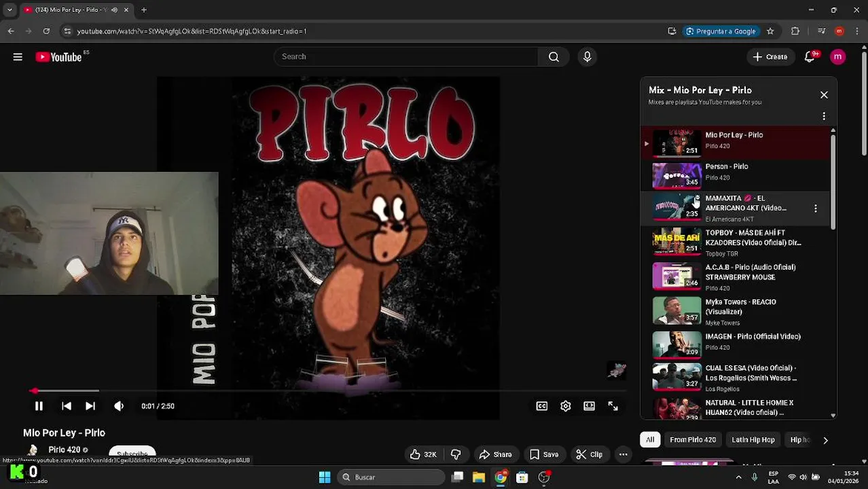
Task: Open Chrome from the taskbar
Action: 501,477
